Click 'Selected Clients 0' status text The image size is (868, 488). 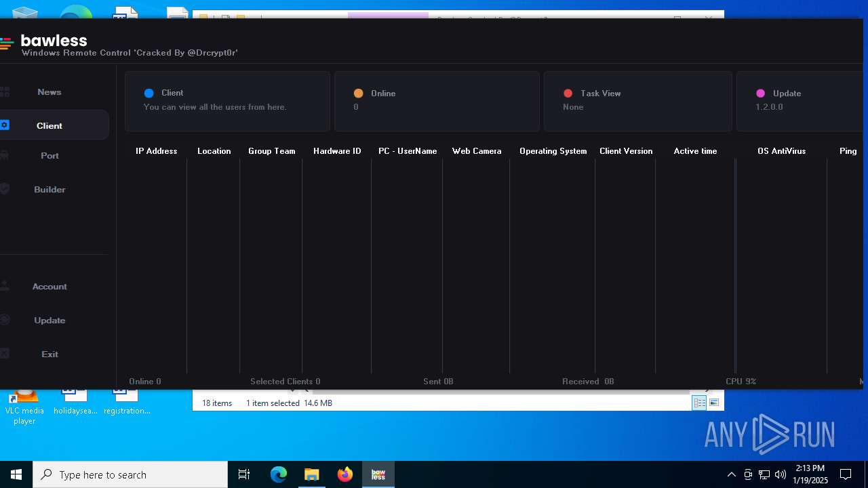285,382
